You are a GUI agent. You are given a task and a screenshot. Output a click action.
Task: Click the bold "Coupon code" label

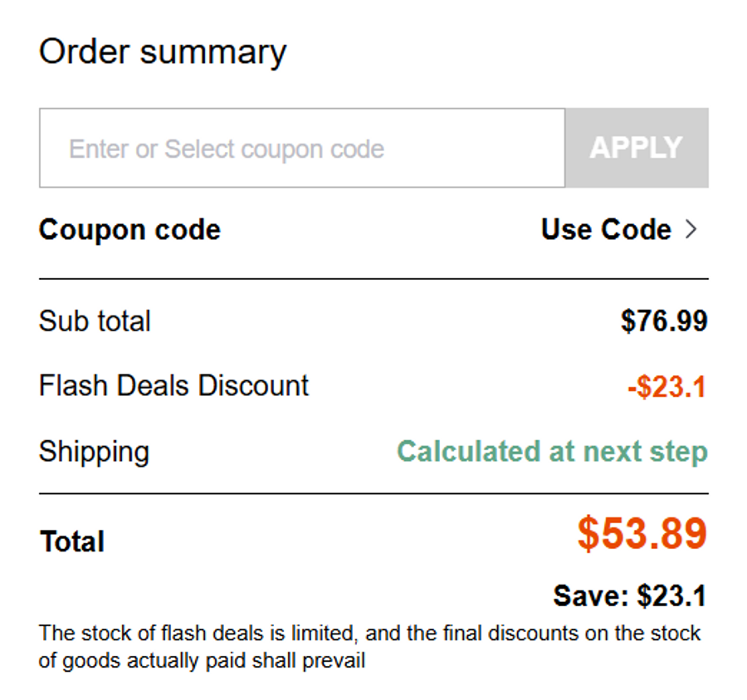click(129, 229)
